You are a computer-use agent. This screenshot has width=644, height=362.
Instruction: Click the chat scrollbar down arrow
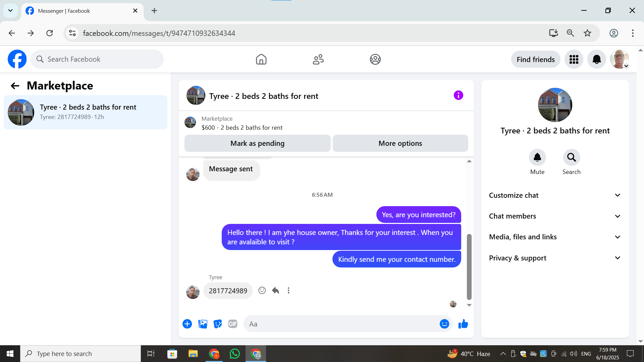pyautogui.click(x=469, y=305)
